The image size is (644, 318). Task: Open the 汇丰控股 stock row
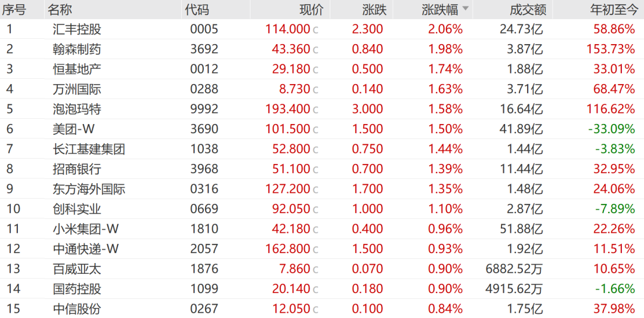tap(77, 29)
